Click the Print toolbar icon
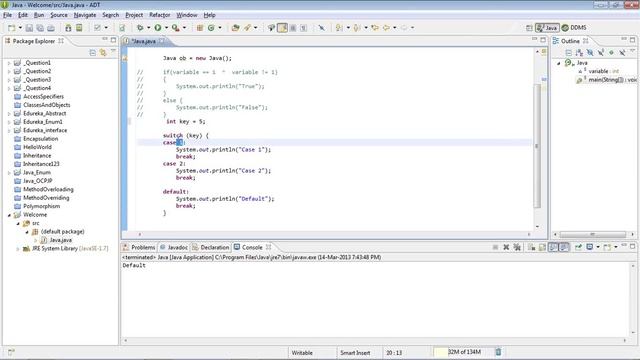Screen dimensions: 640x360 [x=51, y=28]
